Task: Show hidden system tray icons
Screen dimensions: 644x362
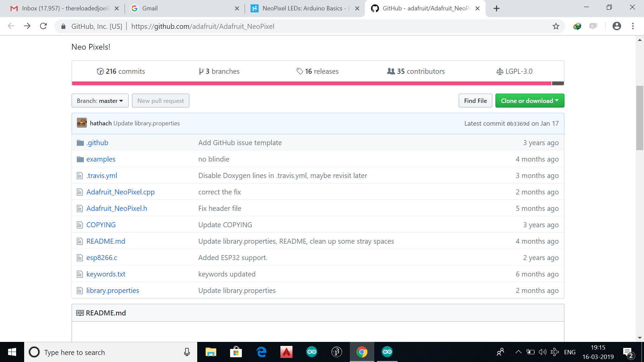Action: point(518,352)
